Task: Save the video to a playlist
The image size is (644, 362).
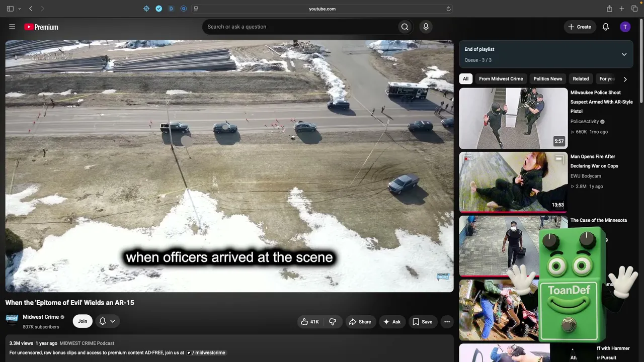Action: [x=423, y=322]
